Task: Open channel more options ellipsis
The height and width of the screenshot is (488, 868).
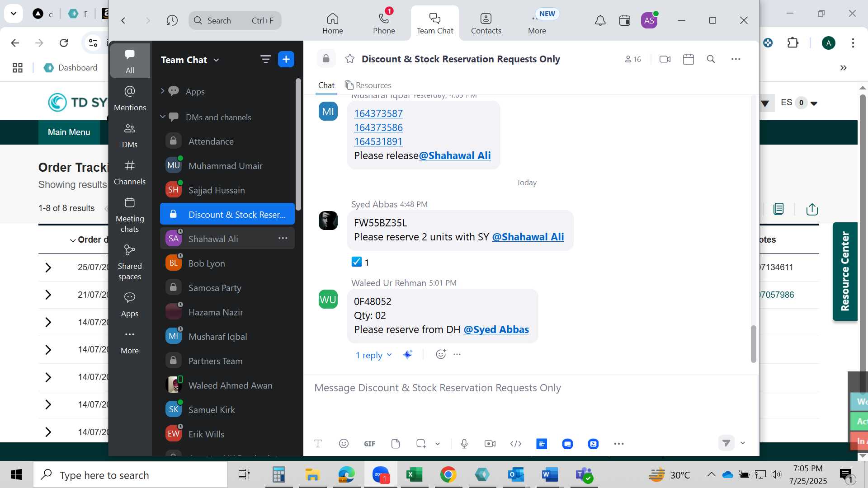Action: (736, 59)
